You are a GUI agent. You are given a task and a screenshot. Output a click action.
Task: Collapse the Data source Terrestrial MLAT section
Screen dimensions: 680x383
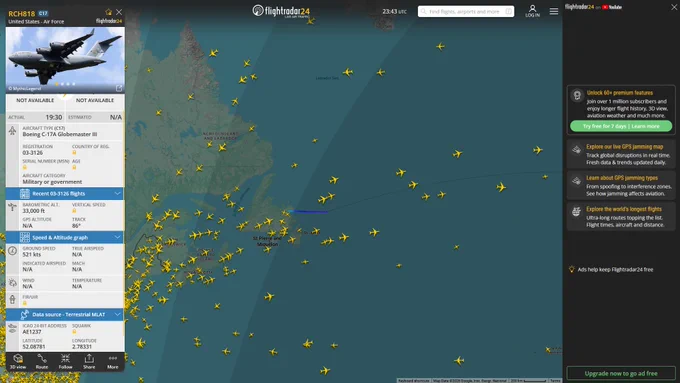(x=65, y=314)
